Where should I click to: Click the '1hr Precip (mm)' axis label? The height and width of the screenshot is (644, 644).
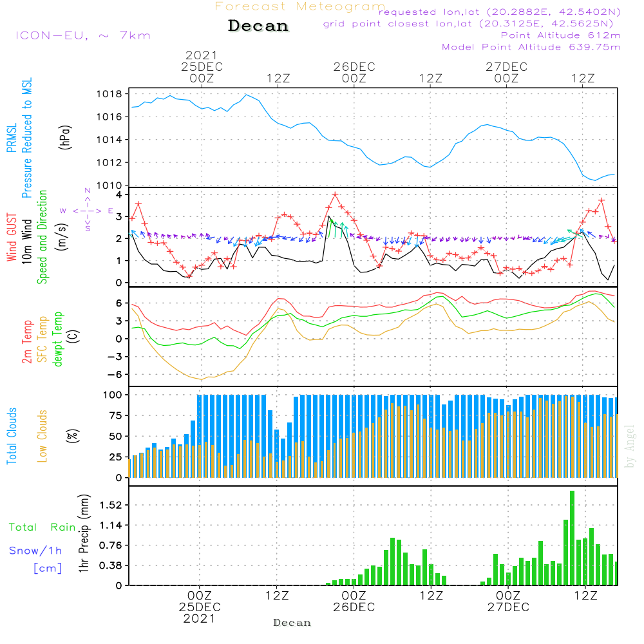coord(84,533)
